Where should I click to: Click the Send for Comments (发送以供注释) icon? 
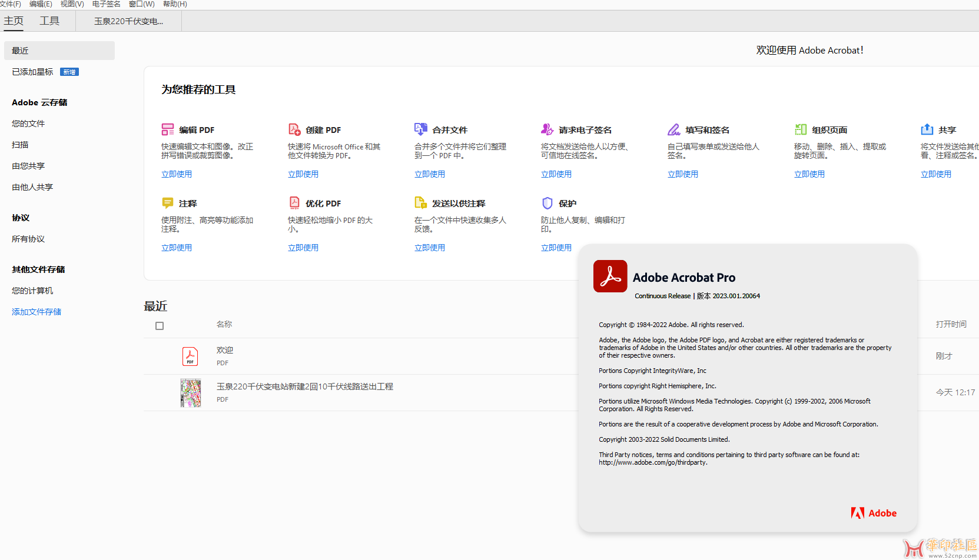(421, 203)
